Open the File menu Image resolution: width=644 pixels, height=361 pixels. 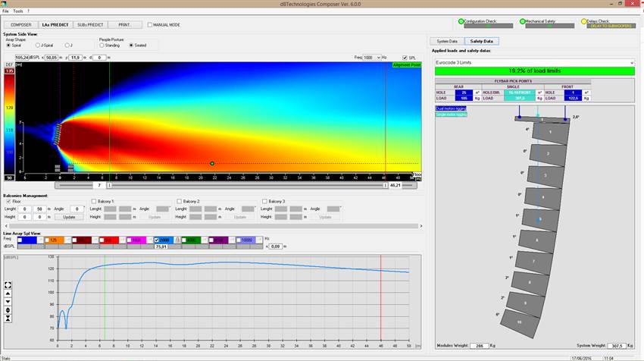point(5,11)
